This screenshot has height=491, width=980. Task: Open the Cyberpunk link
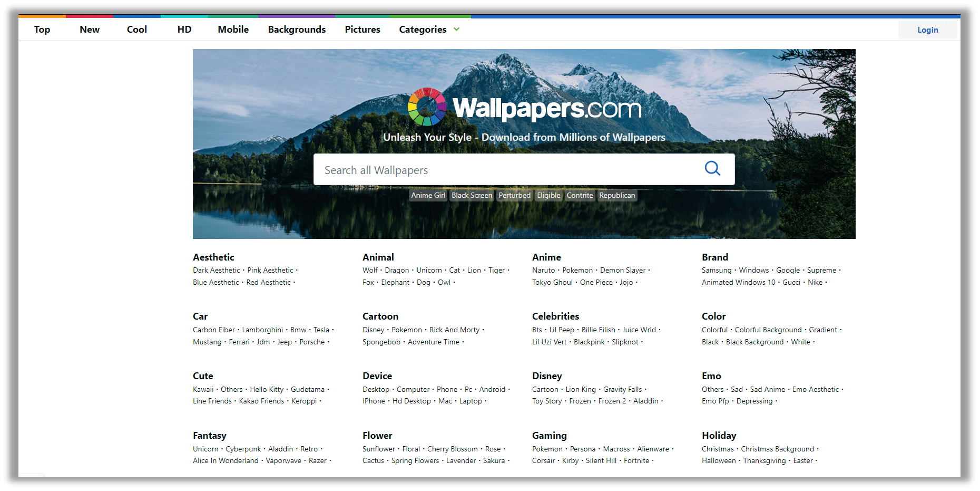pyautogui.click(x=243, y=449)
